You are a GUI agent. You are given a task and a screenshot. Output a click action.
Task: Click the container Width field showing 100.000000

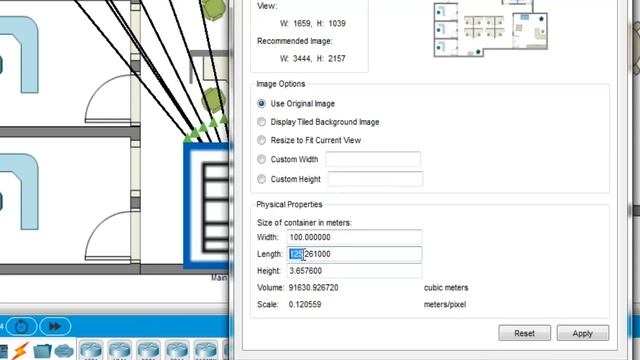(x=354, y=237)
